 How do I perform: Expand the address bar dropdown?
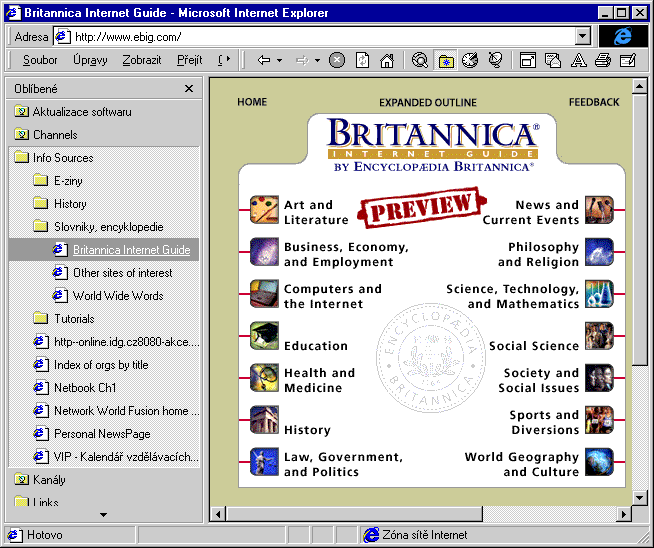point(582,37)
